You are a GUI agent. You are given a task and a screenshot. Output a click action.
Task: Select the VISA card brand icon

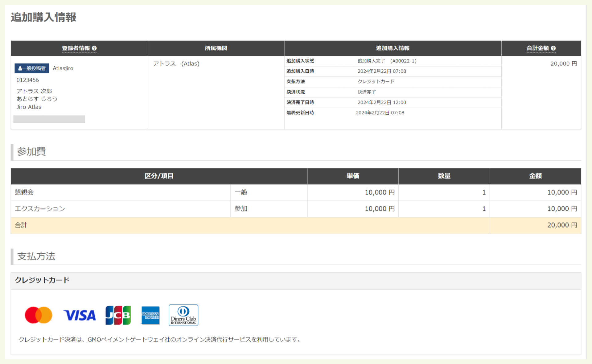tap(79, 315)
